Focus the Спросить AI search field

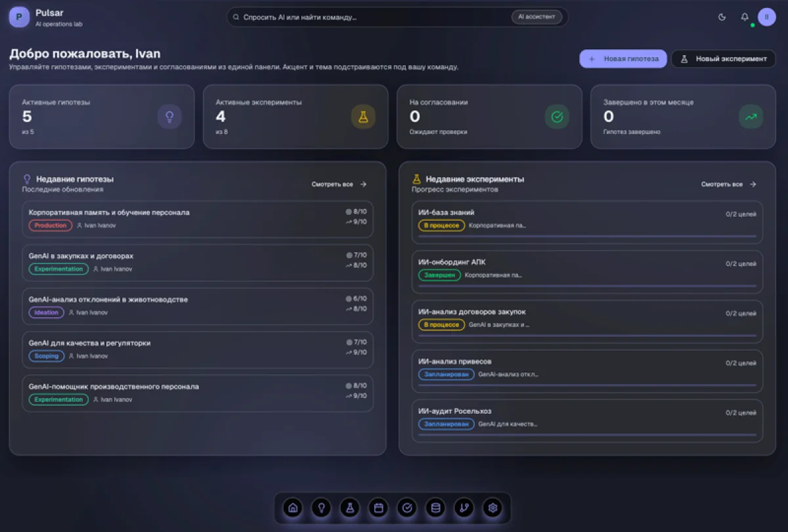coord(397,17)
